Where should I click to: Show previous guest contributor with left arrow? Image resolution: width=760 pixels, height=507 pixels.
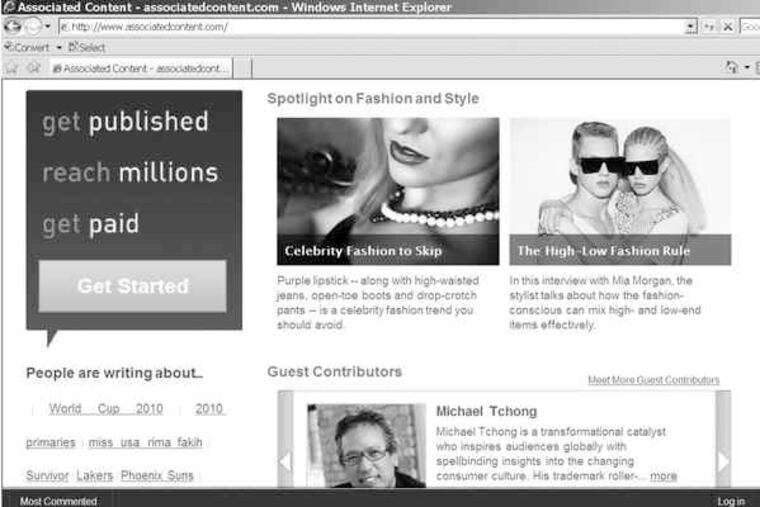coord(285,461)
